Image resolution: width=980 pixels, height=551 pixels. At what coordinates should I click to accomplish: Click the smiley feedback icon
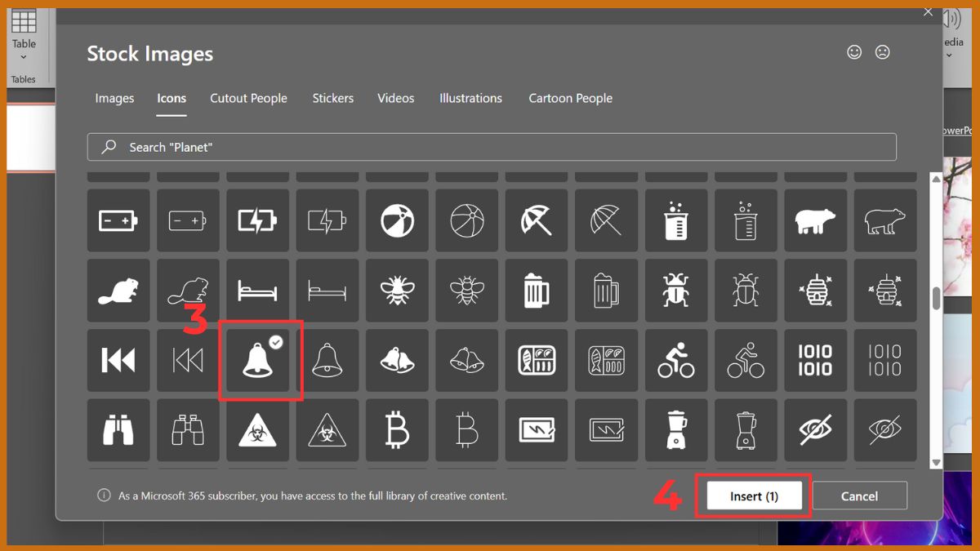click(x=854, y=51)
